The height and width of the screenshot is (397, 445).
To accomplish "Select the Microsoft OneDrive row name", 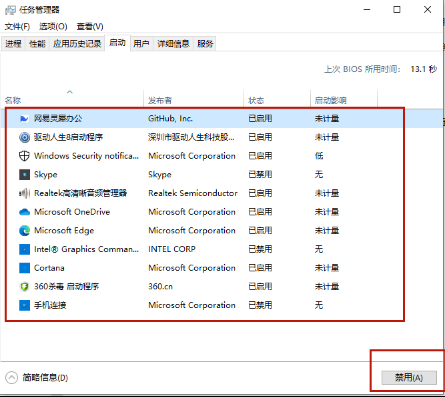I will [72, 212].
